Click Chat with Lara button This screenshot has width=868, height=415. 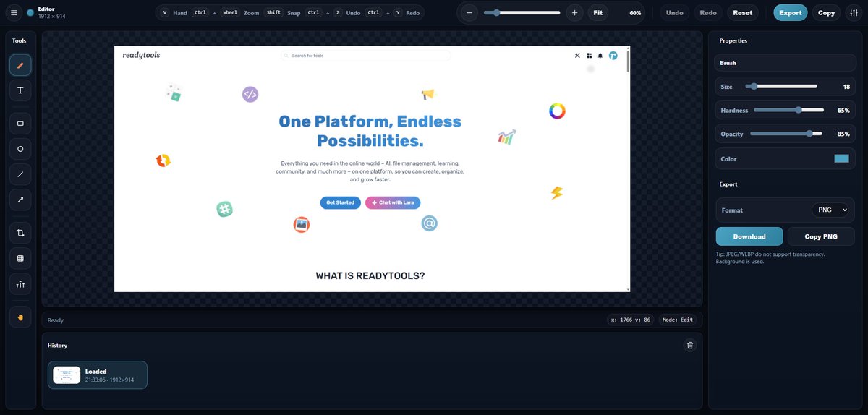click(x=393, y=202)
